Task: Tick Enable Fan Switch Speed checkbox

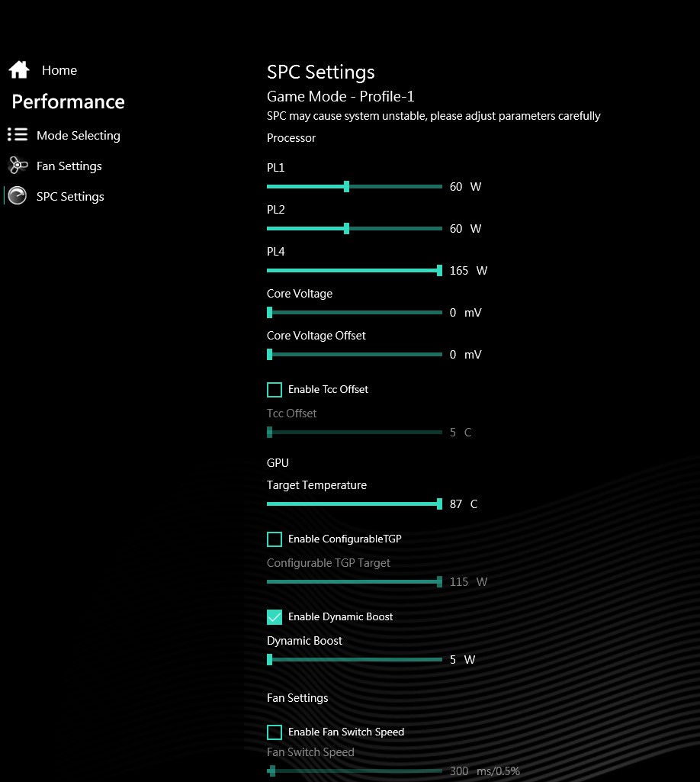Action: click(275, 732)
